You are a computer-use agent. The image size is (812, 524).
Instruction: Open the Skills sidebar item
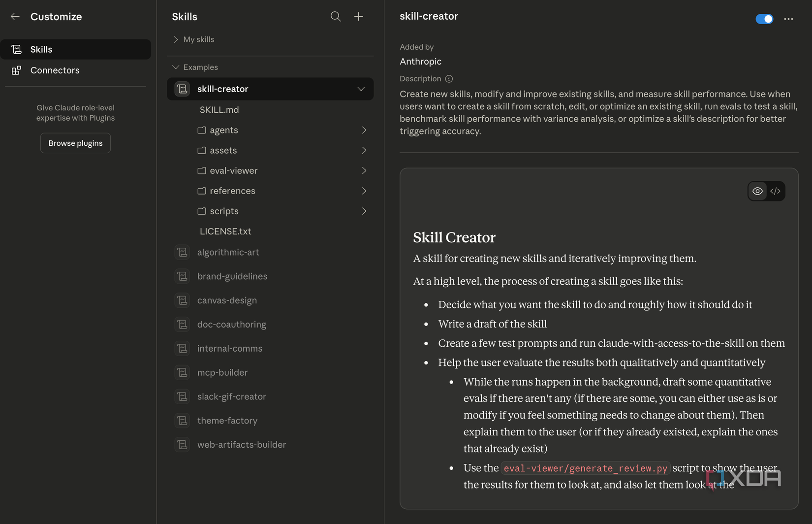coord(41,49)
